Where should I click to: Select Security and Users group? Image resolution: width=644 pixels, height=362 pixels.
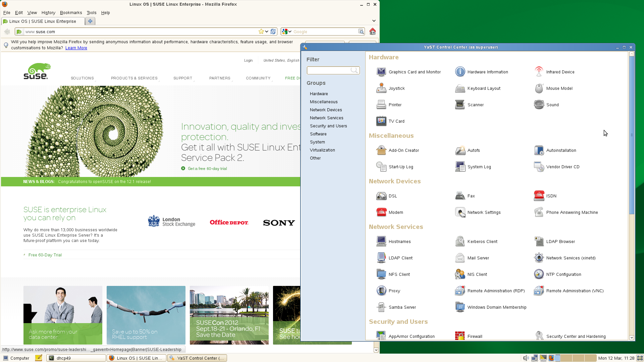(x=328, y=126)
